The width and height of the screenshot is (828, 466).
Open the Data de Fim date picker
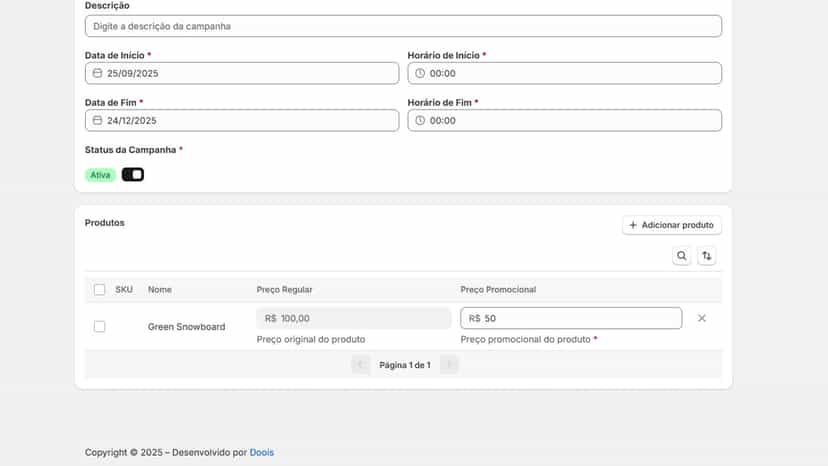tap(242, 120)
